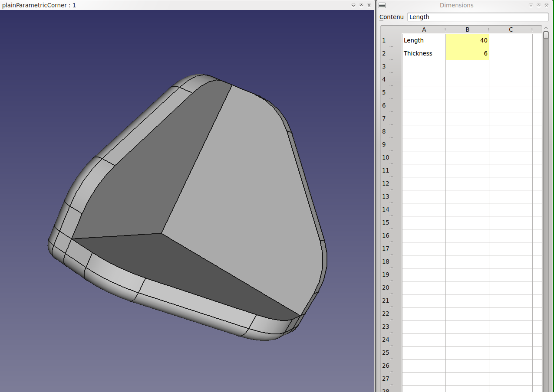This screenshot has height=392, width=554.
Task: Maximize the Dimensions spreadsheet window
Action: 538,5
